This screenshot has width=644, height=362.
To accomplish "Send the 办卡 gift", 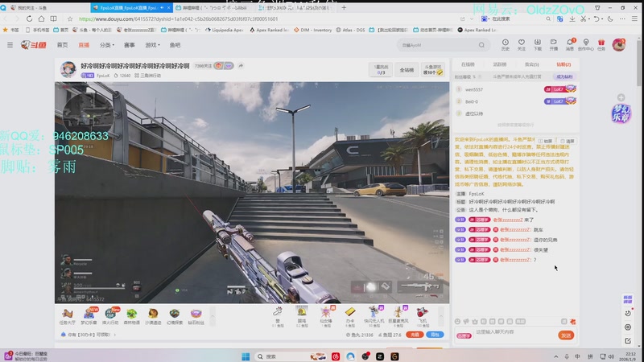I will point(350,316).
